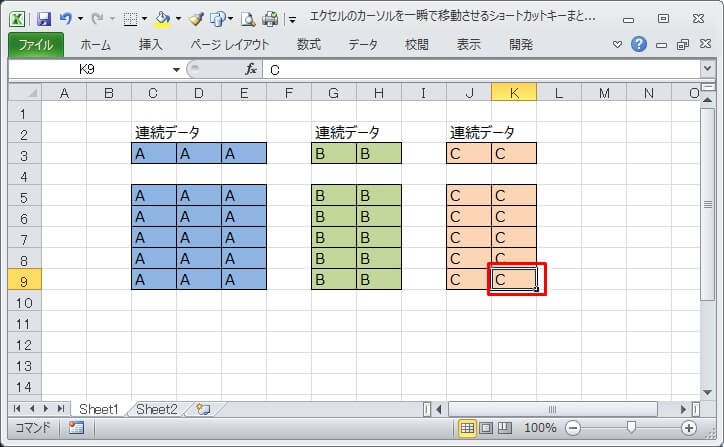Click the Excel application icon in title bar
Screen dimensions: 724x447
coord(18,19)
